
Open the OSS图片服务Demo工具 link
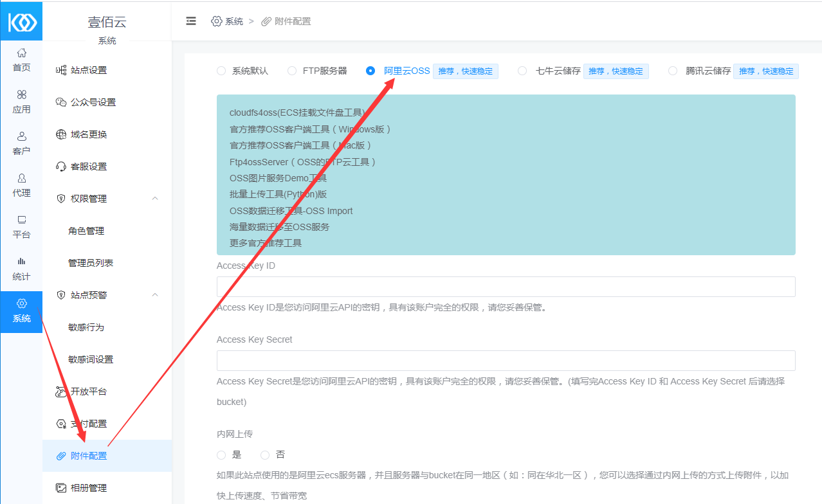point(278,178)
